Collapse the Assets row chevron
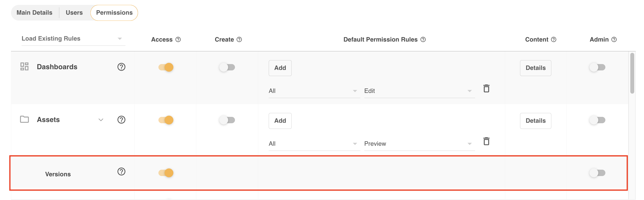644x200 pixels. [x=101, y=120]
